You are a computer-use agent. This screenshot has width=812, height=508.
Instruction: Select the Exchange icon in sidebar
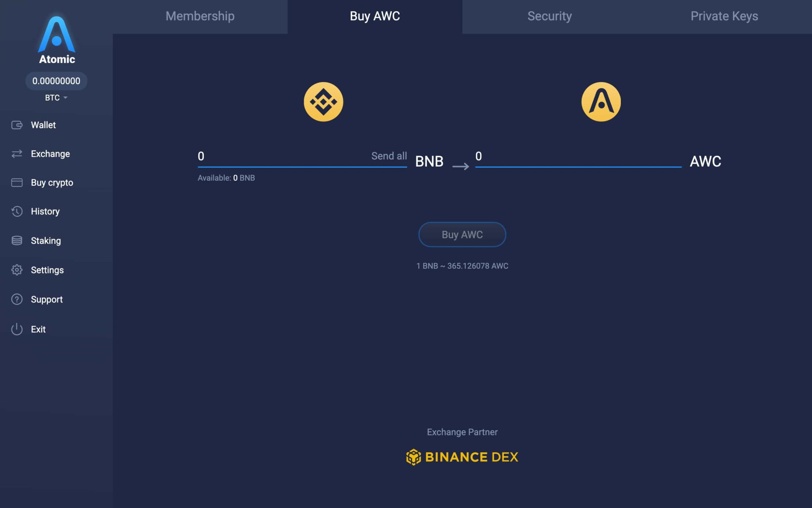[x=17, y=154]
